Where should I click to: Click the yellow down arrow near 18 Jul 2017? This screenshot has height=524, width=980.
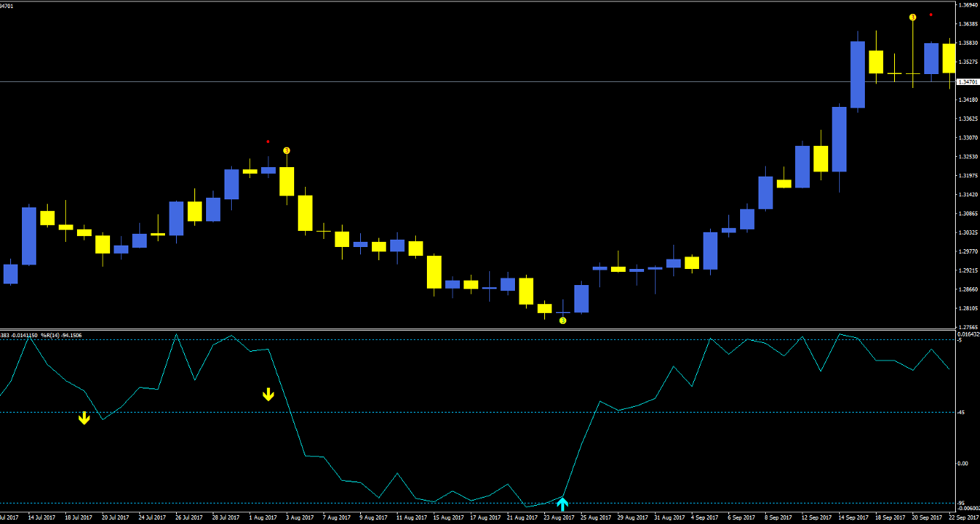coord(84,418)
